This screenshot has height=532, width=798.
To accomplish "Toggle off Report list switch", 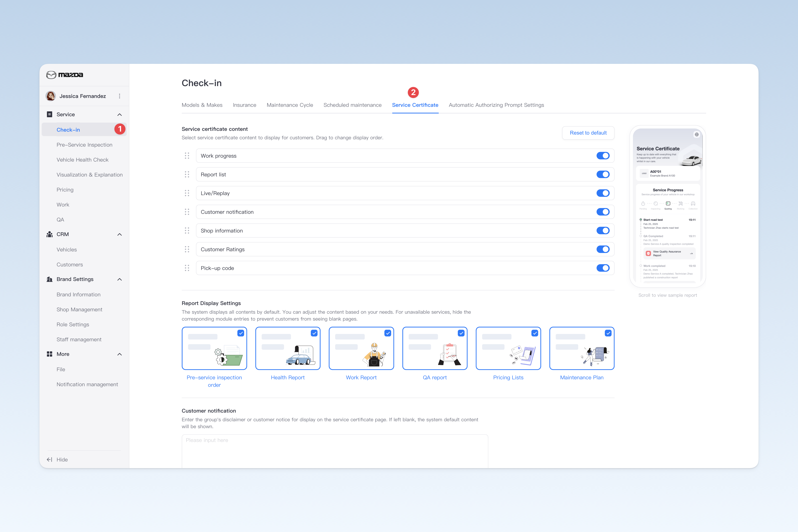I will (603, 174).
